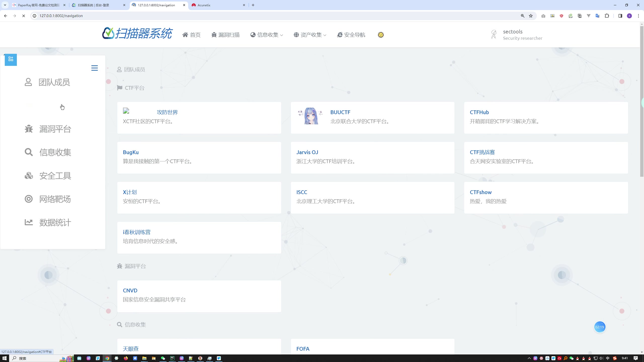Open the 天眼查 link
Viewport: 644px width, 362px height.
coord(131,349)
